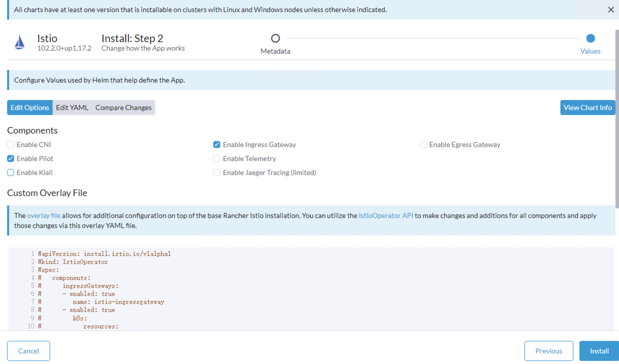The height and width of the screenshot is (364, 619).
Task: Click the Install button
Action: (599, 351)
